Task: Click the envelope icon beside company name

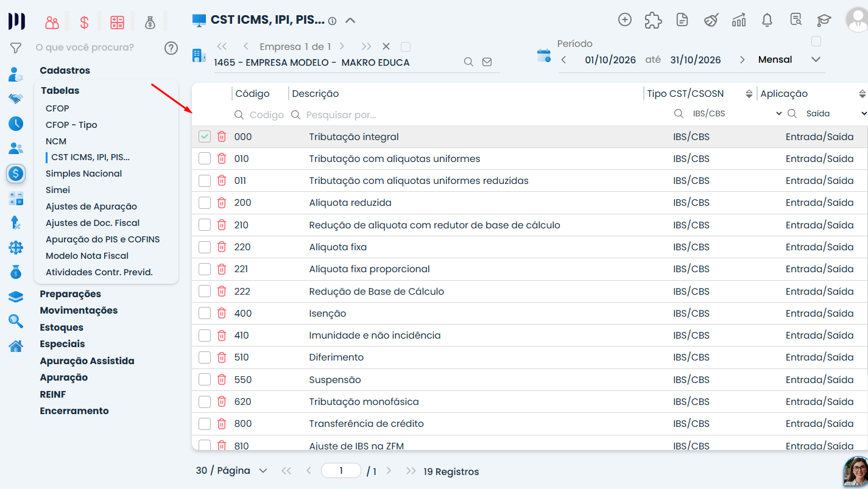Action: pos(487,62)
